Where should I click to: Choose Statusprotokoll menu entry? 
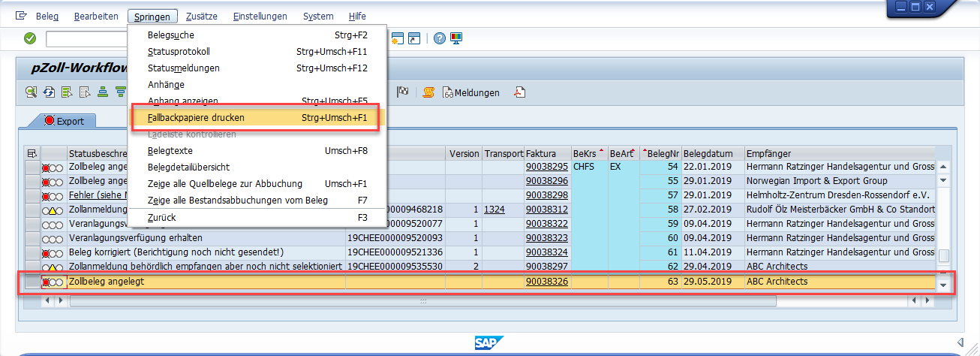click(x=257, y=52)
